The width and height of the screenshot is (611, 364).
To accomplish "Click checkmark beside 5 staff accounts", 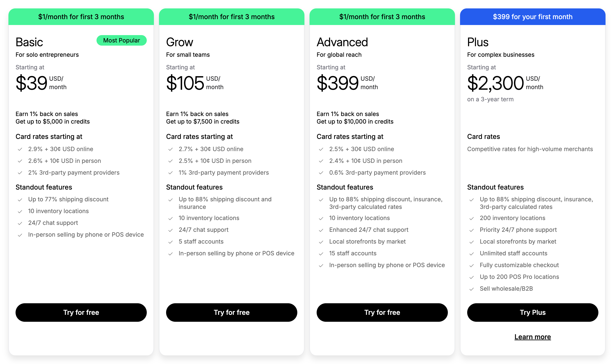I will coord(170,242).
